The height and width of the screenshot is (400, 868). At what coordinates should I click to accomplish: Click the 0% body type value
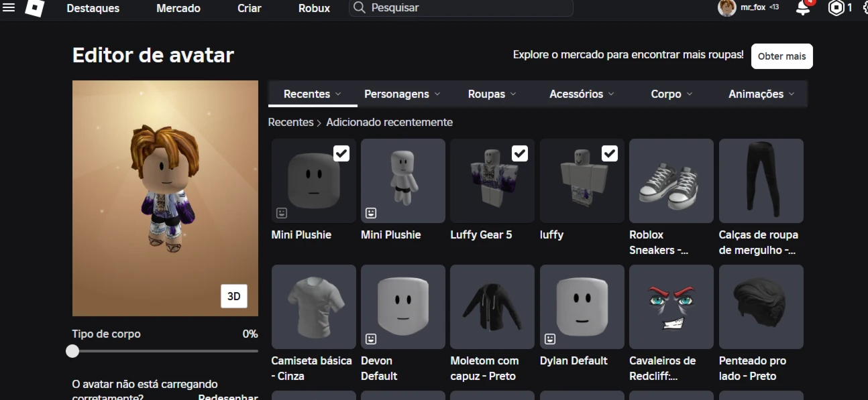click(250, 334)
